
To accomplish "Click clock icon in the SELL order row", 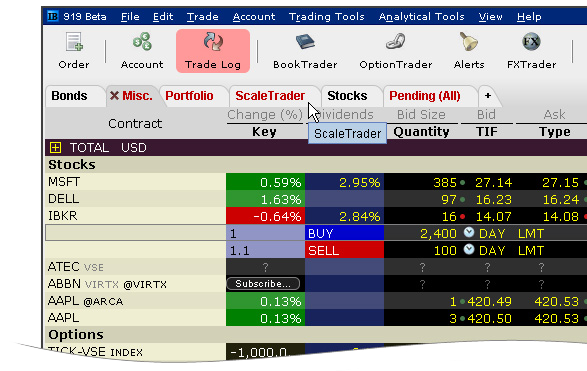I will [x=469, y=249].
